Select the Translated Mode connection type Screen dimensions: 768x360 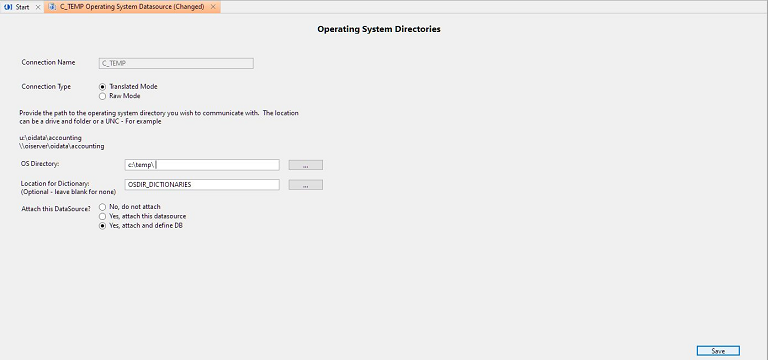[x=102, y=87]
